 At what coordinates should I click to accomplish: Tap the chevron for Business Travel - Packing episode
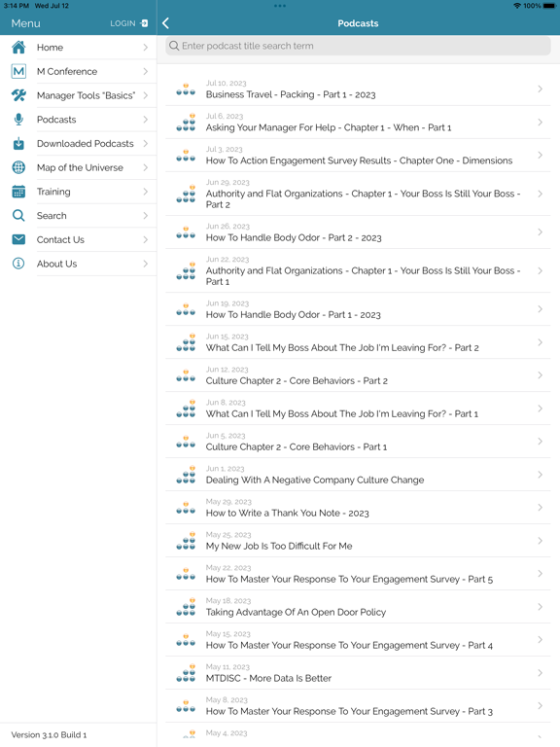coord(540,89)
